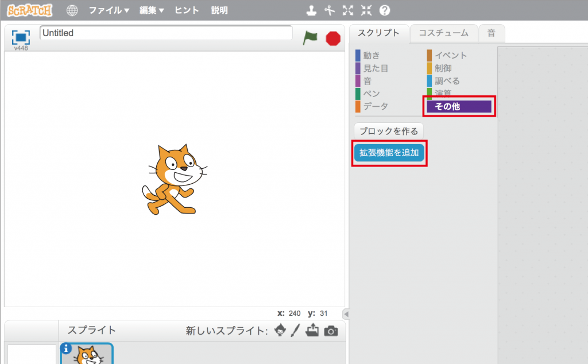Select the scissors delete tool
Image resolution: width=588 pixels, height=364 pixels.
(x=329, y=10)
